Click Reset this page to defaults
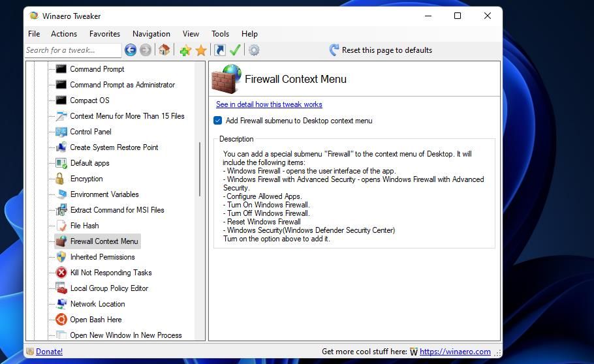Viewport: 594px width, 364px height. [386, 50]
